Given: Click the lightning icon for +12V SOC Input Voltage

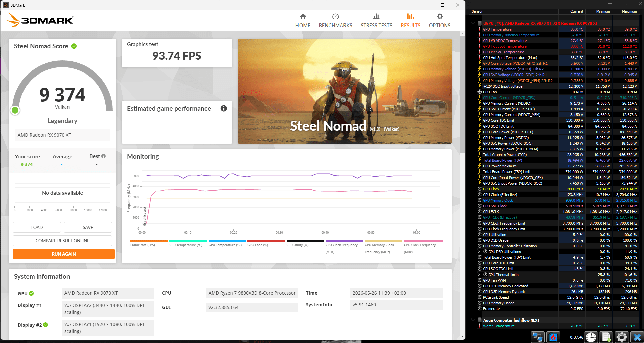Looking at the screenshot, I should tap(480, 86).
